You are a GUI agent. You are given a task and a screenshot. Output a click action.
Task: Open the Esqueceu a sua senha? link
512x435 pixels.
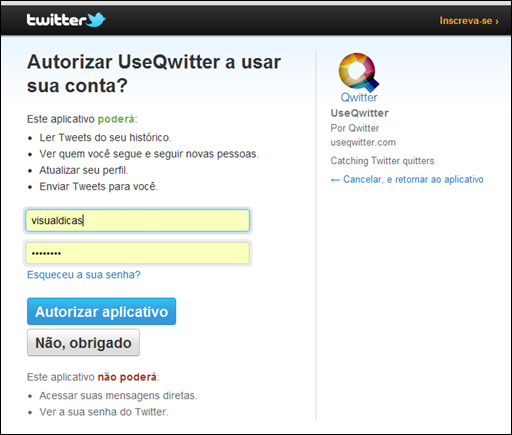click(x=84, y=275)
